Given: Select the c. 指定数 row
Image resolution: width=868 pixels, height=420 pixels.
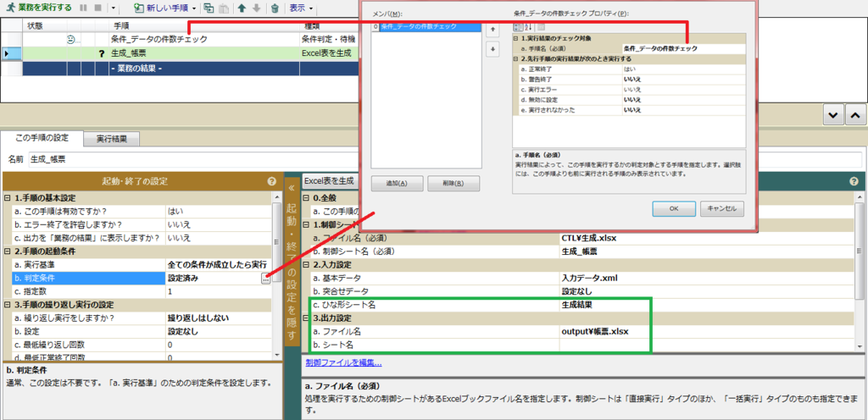Looking at the screenshot, I should [142, 291].
